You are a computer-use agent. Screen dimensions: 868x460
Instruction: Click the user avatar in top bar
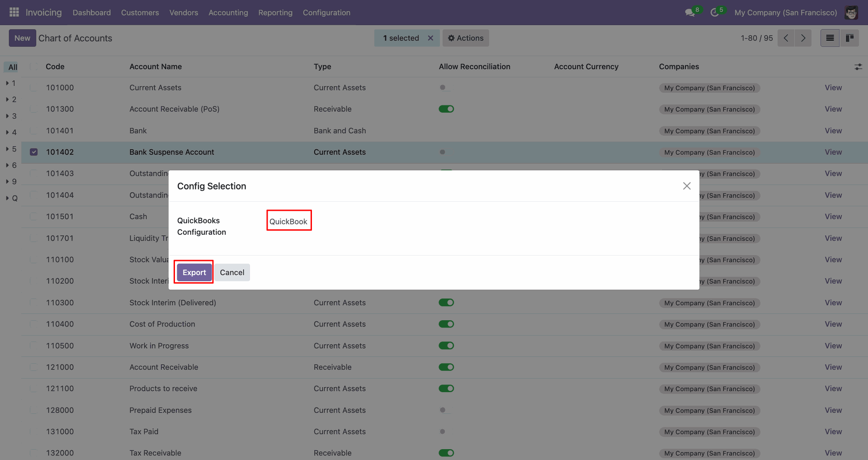coord(851,13)
